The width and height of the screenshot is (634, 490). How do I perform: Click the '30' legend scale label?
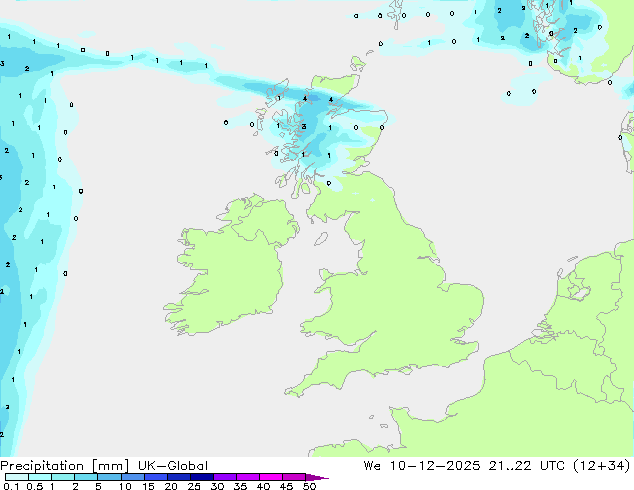[217, 486]
